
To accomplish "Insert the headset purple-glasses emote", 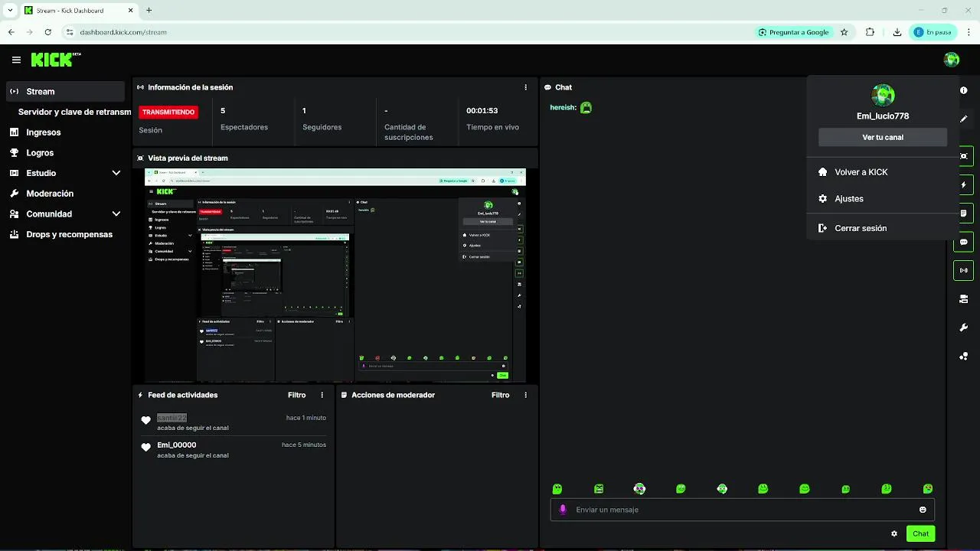I will (x=639, y=488).
